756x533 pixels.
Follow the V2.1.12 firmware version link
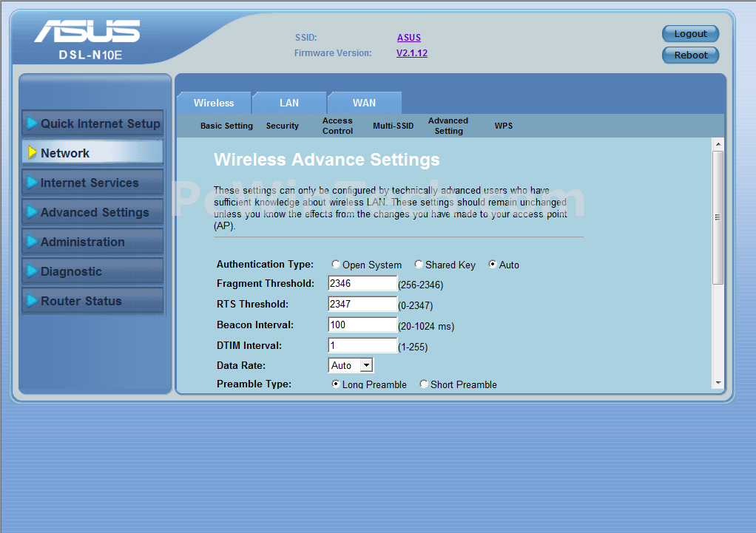pyautogui.click(x=412, y=53)
